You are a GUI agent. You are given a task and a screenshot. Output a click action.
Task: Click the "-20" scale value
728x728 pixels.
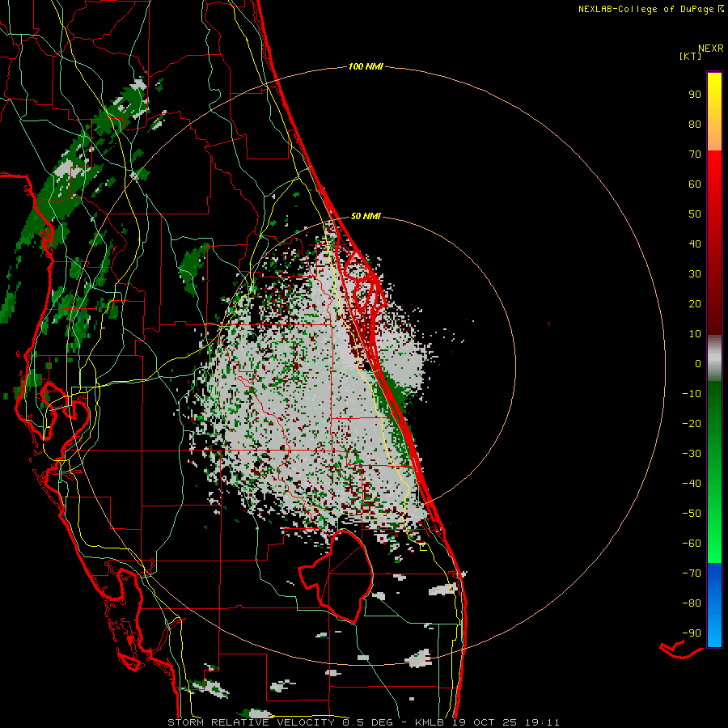click(x=692, y=424)
